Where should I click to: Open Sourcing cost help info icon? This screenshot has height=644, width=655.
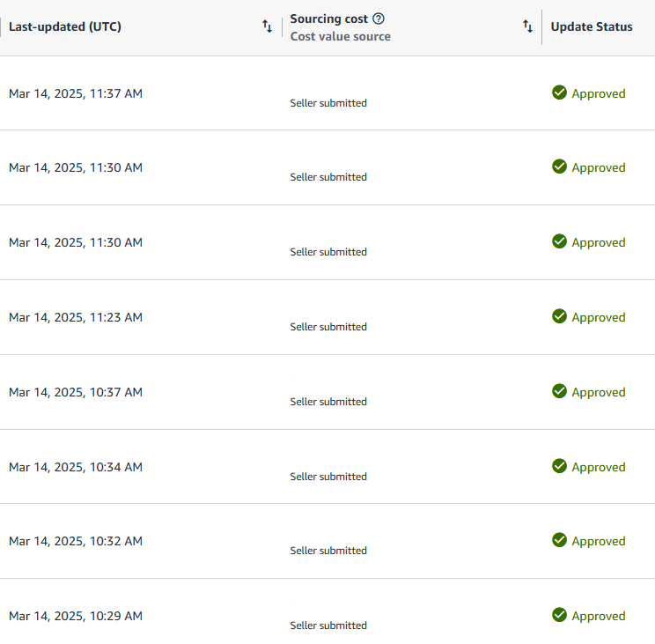click(x=379, y=19)
